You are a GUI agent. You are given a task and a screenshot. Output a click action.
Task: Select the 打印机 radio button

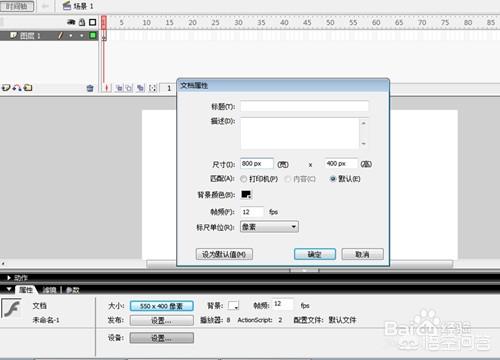coord(244,179)
